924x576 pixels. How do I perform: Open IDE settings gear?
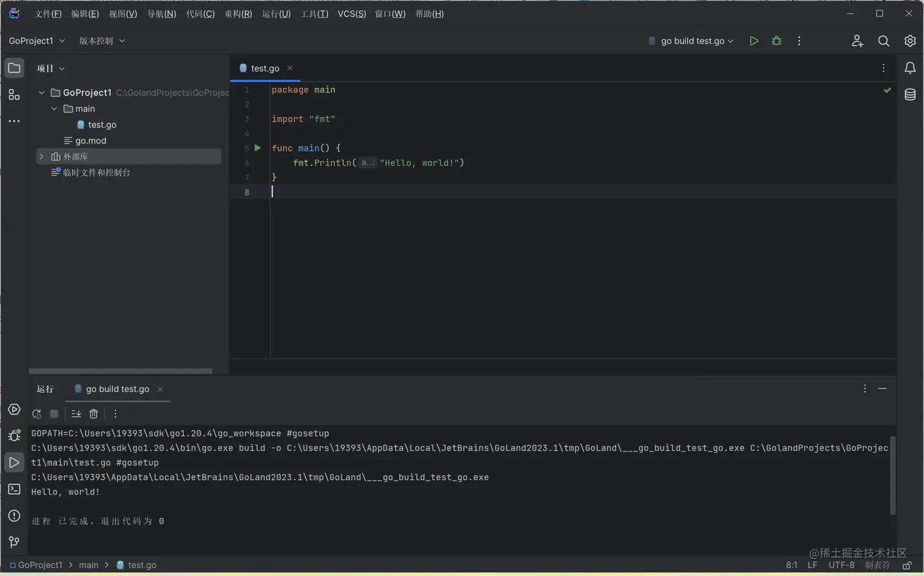910,41
